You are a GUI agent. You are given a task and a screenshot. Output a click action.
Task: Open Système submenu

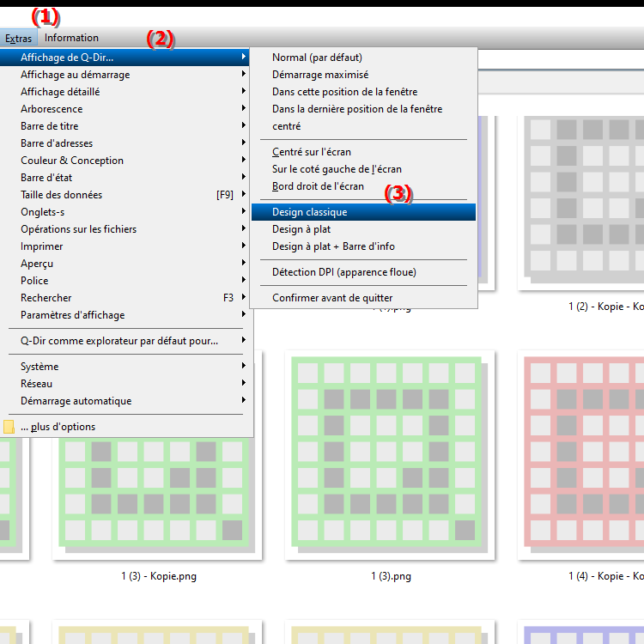click(125, 367)
